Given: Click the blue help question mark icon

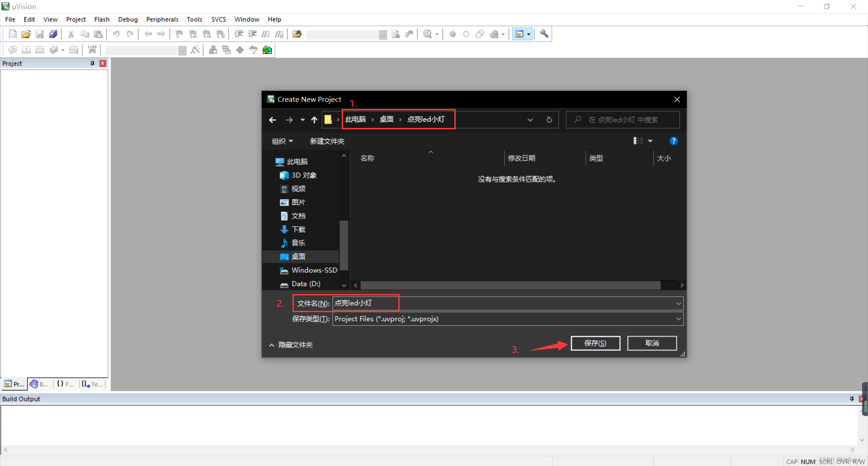Looking at the screenshot, I should pos(674,141).
